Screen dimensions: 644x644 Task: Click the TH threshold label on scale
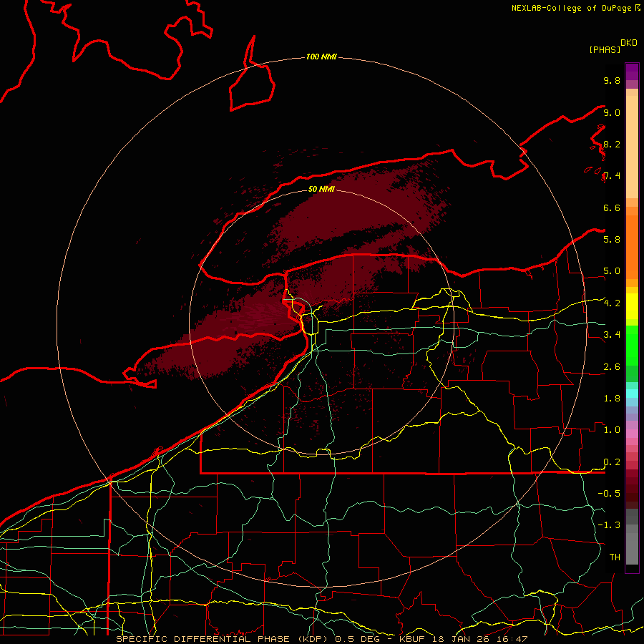615,557
